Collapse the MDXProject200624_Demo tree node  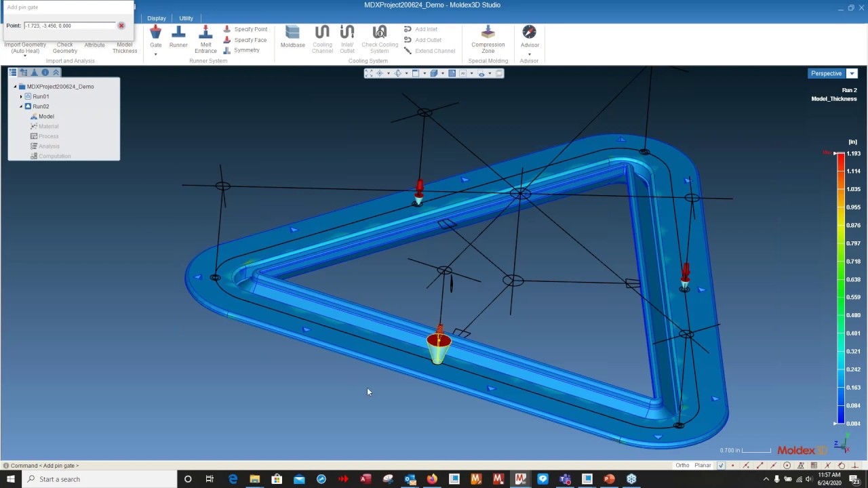tap(15, 87)
